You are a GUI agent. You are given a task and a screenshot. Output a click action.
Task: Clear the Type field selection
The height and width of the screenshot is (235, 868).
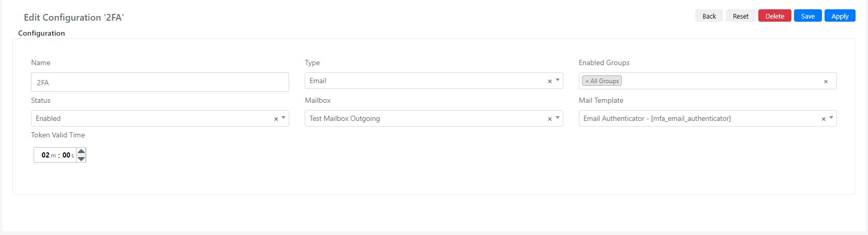pos(549,81)
